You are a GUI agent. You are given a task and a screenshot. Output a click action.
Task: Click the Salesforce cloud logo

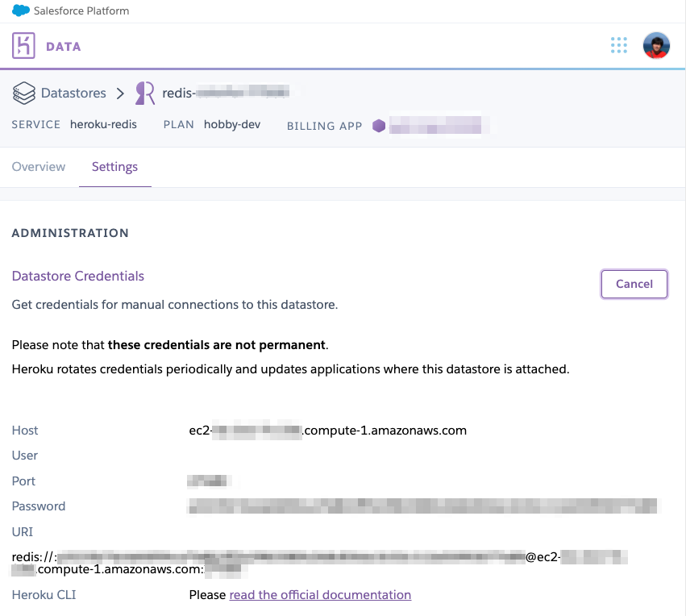(21, 10)
